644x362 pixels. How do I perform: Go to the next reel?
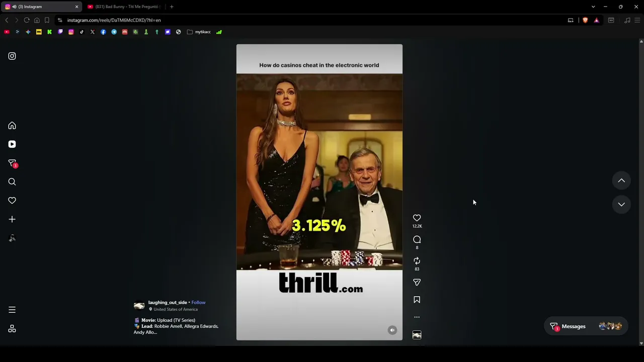(x=621, y=204)
